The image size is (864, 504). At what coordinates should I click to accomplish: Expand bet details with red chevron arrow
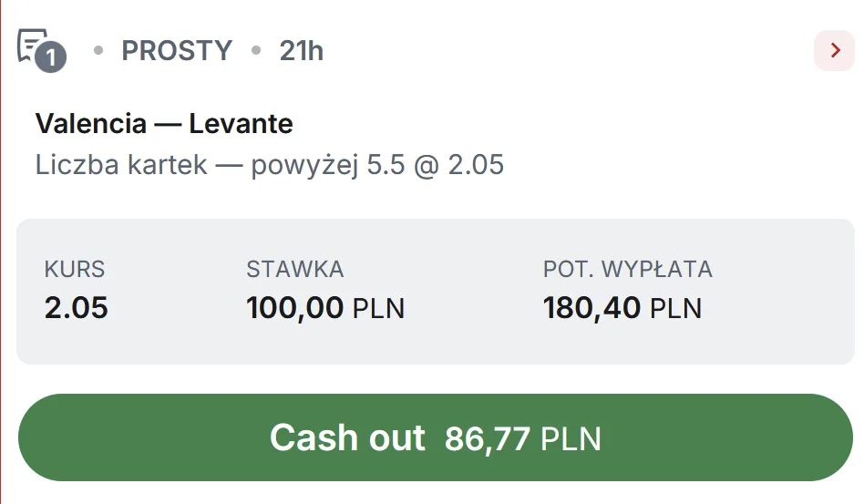point(835,51)
